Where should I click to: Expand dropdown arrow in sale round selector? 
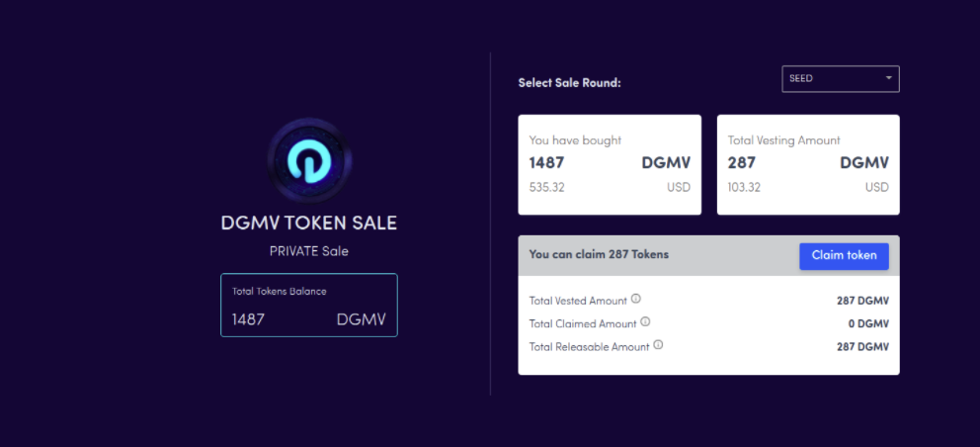[888, 78]
